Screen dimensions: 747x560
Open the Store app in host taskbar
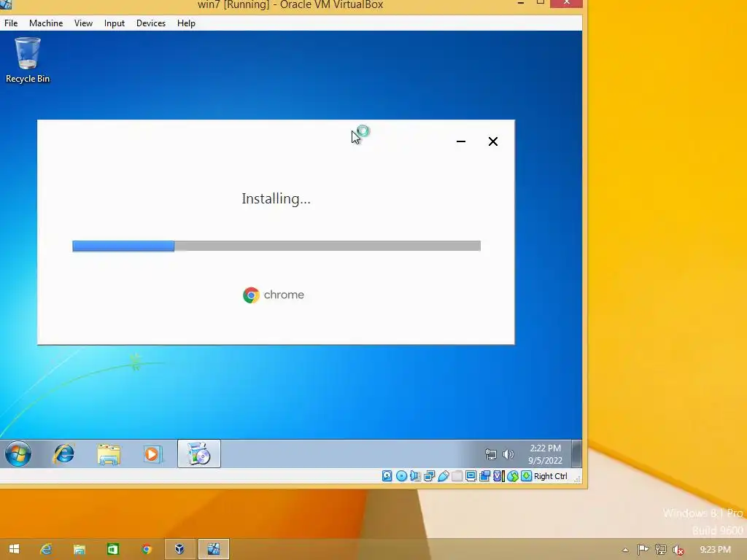112,549
